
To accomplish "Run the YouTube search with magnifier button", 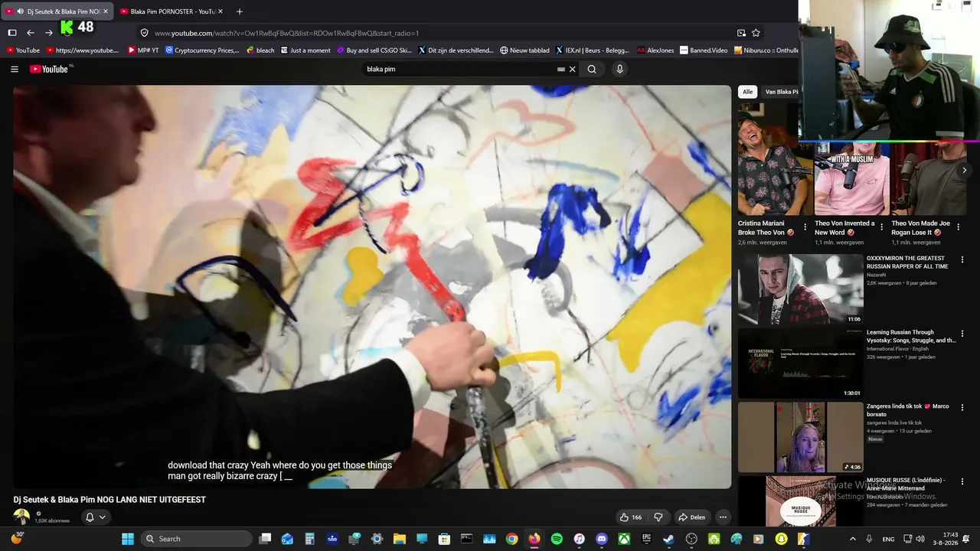I will click(x=592, y=69).
